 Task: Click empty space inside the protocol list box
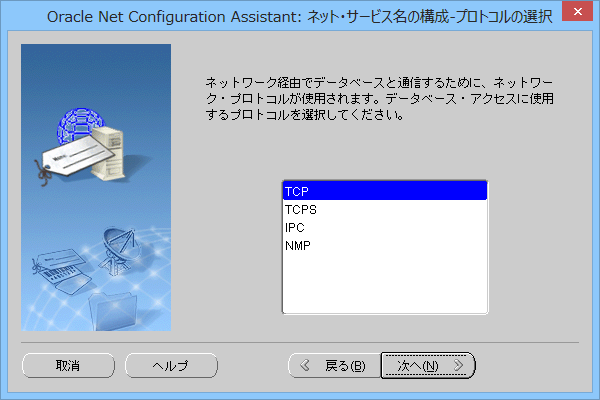(384, 285)
